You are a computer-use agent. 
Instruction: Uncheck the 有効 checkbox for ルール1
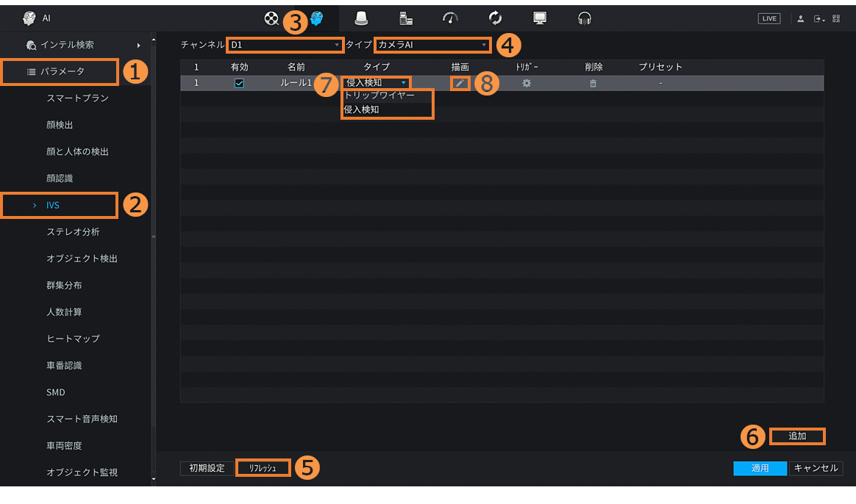pos(239,83)
